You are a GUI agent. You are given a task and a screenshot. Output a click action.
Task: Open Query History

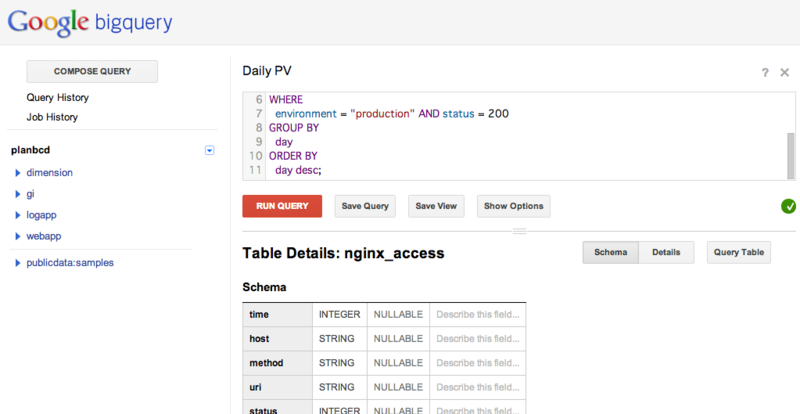tap(58, 98)
